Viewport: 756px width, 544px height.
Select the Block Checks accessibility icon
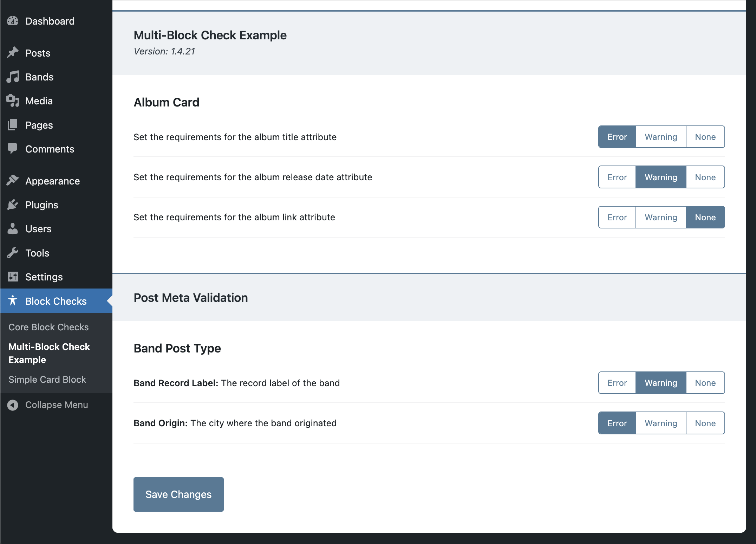13,301
